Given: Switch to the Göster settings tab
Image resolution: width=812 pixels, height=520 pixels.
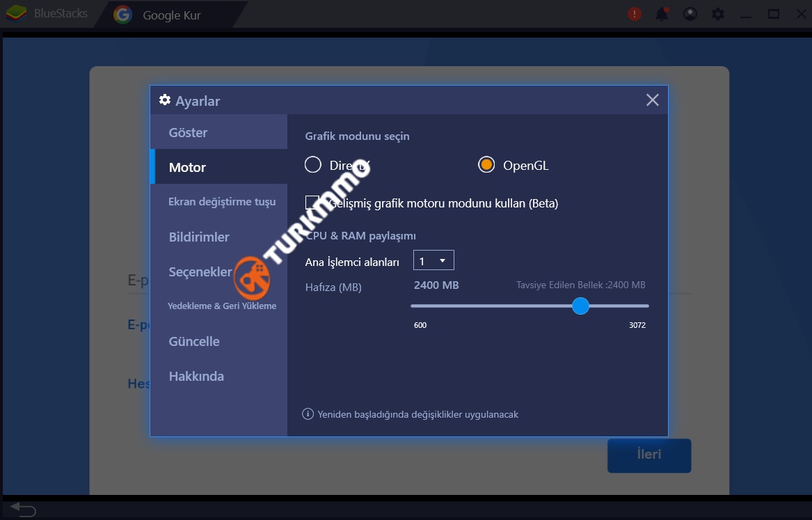Looking at the screenshot, I should click(189, 132).
